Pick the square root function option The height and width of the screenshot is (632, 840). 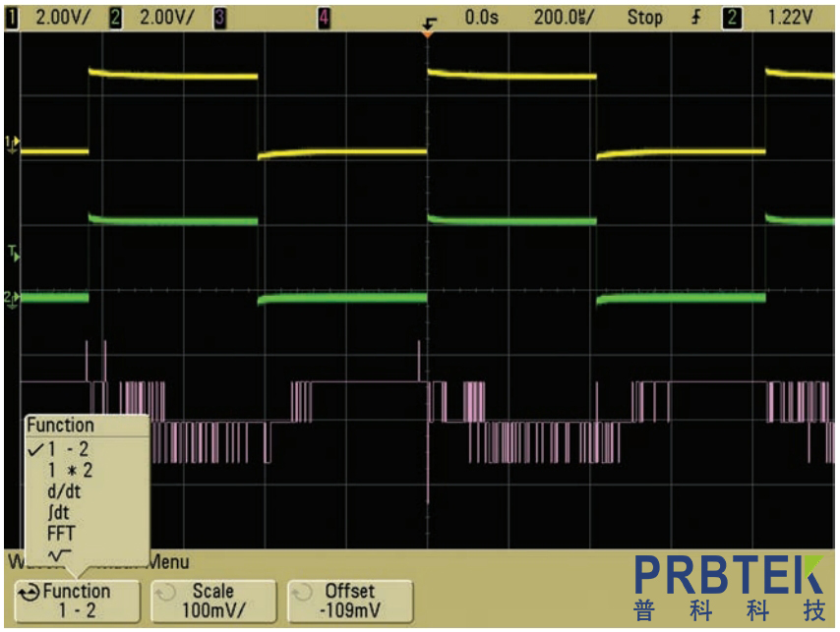59,555
